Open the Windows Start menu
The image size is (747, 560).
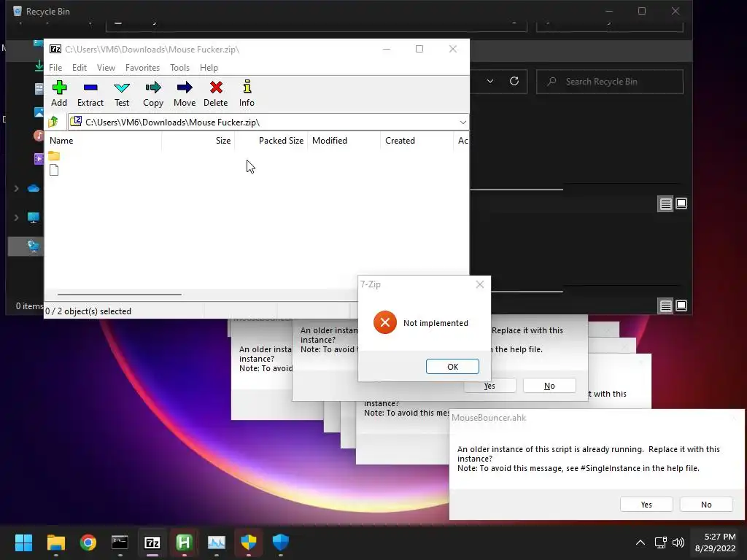[24, 542]
